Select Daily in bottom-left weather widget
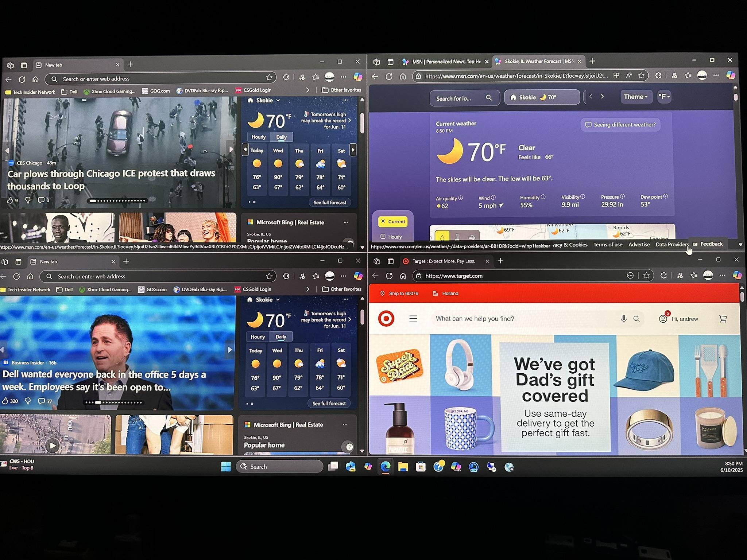747x560 pixels. 280,337
